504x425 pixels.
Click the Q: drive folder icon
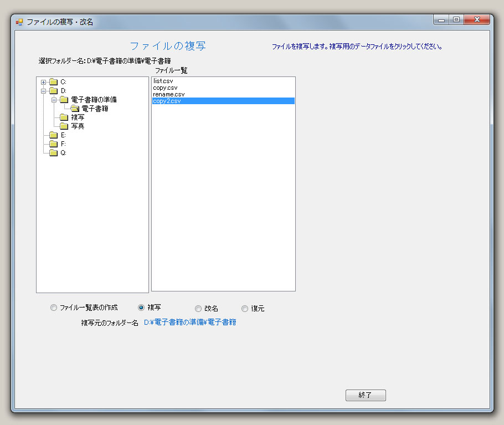53,153
